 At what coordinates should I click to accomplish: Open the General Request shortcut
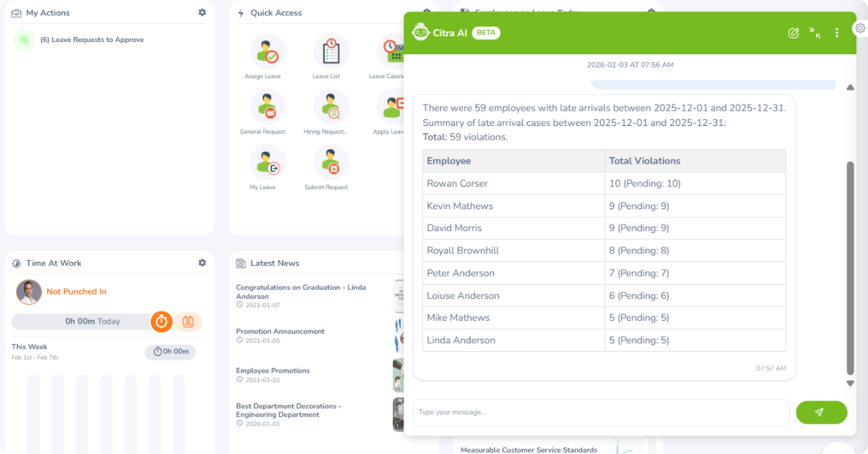tap(268, 107)
